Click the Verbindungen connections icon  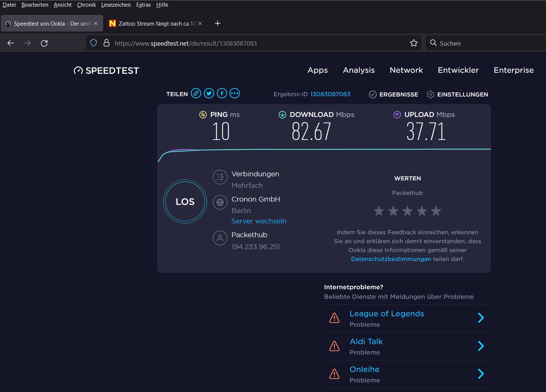(220, 177)
